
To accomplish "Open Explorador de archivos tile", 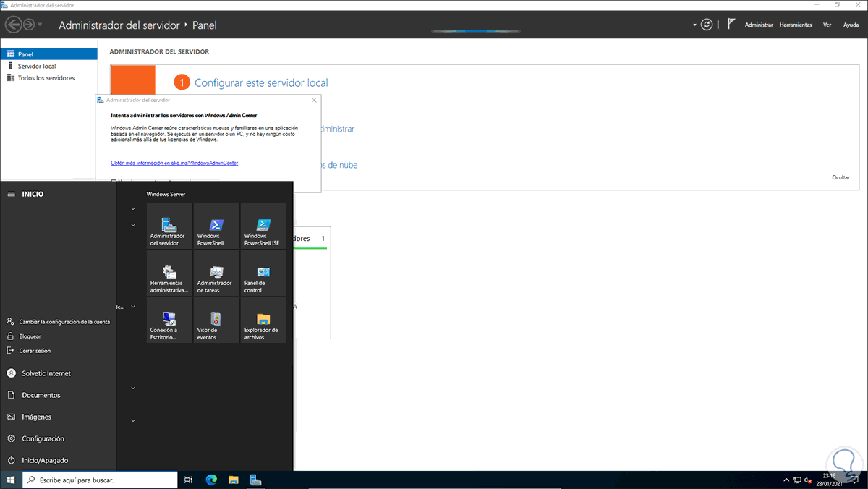I will (263, 320).
